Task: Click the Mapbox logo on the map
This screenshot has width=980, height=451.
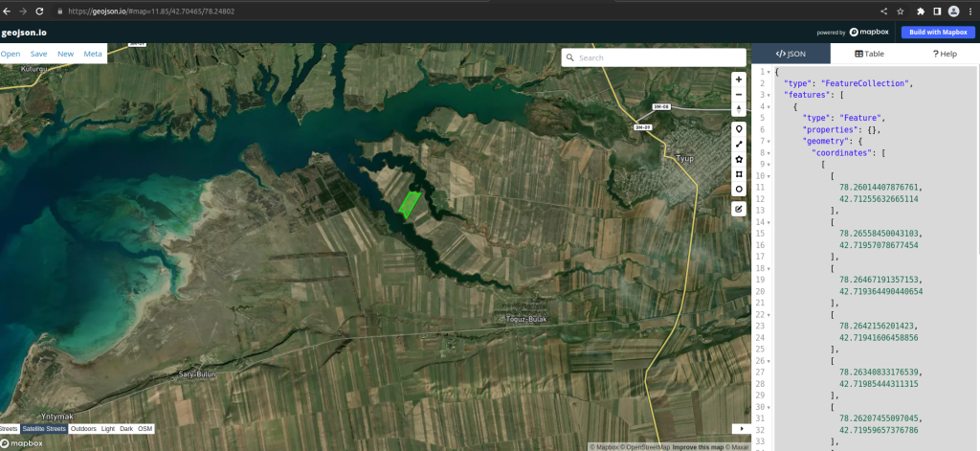Action: click(22, 443)
